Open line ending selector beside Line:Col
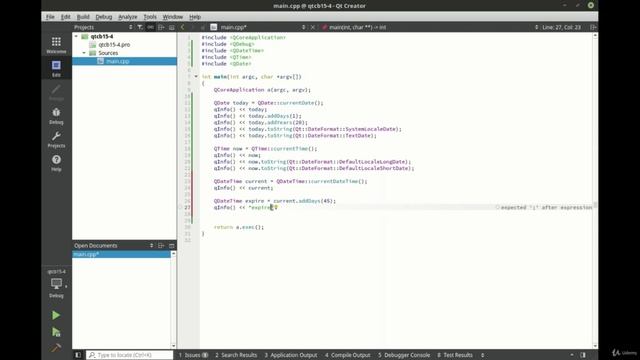 pyautogui.click(x=536, y=27)
